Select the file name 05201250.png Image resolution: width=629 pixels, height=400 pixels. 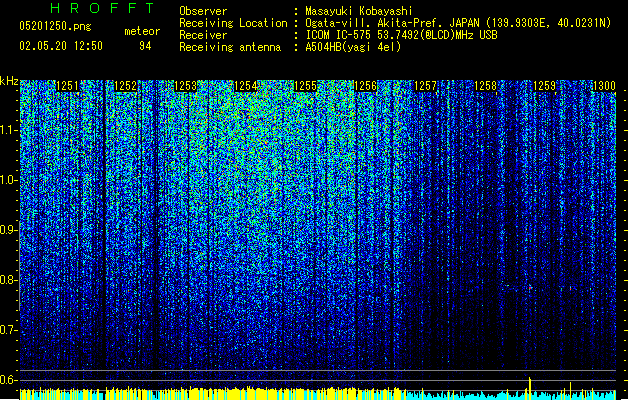55,26
